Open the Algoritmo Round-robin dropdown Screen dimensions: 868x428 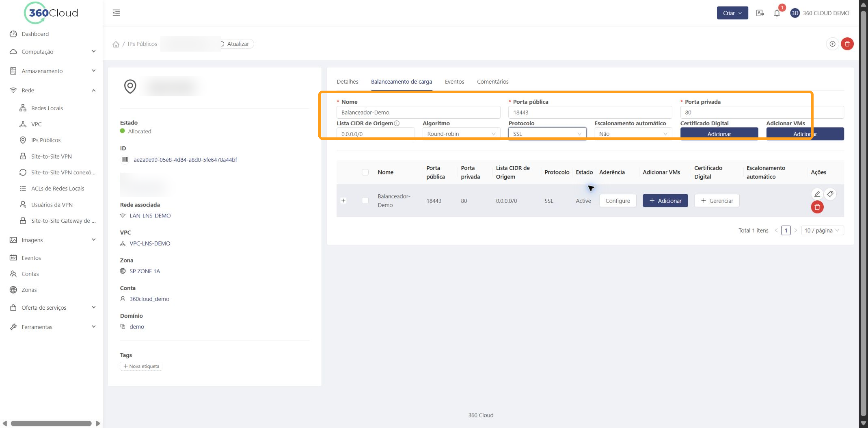pos(461,134)
